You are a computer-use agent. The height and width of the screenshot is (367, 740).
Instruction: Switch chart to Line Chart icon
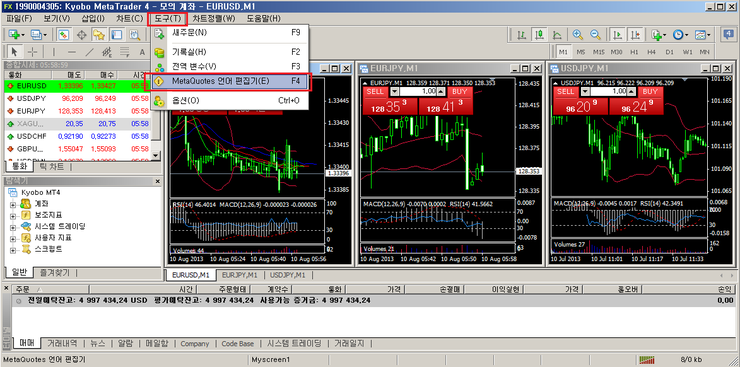coord(557,34)
